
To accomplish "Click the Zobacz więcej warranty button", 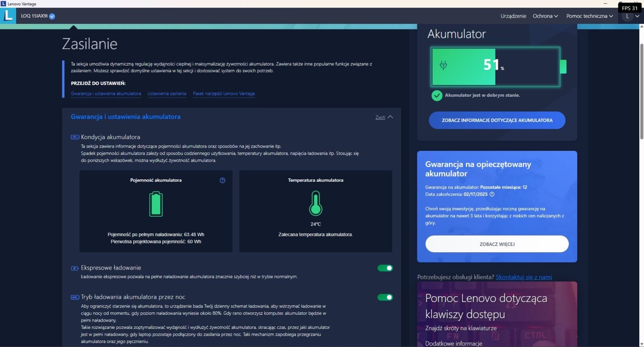I will coord(497,244).
